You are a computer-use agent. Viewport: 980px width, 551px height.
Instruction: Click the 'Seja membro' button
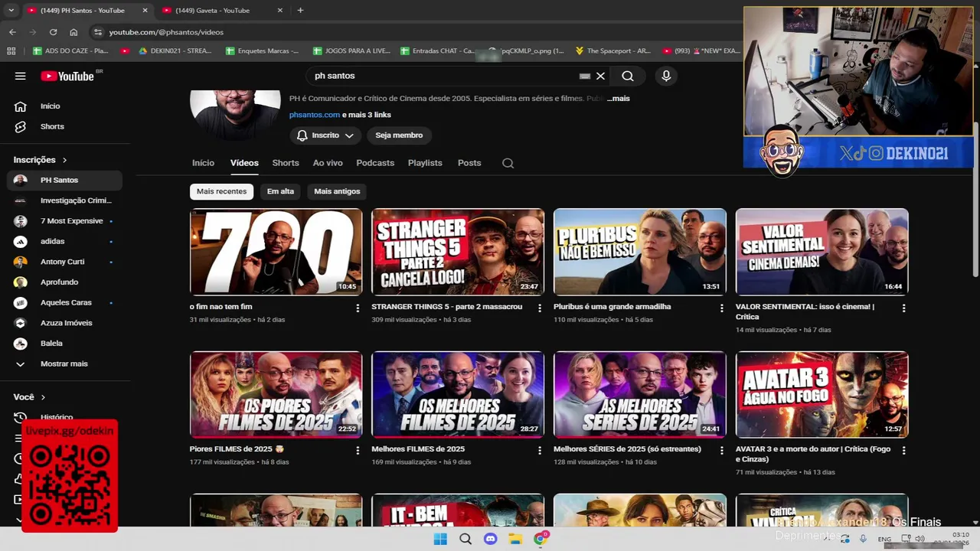click(x=399, y=135)
